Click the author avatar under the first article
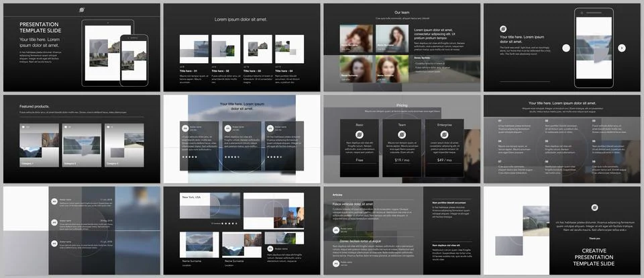This screenshot has width=644, height=278. (x=336, y=230)
